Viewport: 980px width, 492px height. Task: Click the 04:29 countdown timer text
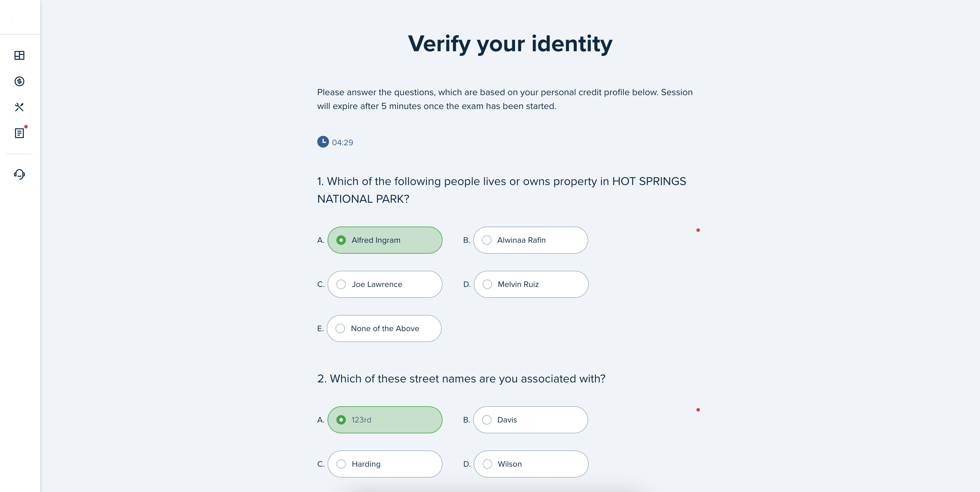click(342, 143)
